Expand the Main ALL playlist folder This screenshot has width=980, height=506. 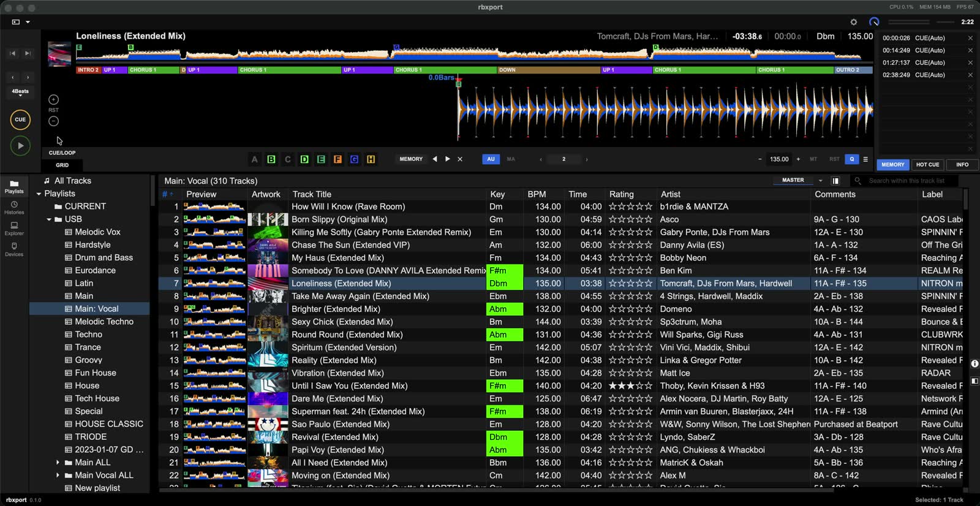coord(58,463)
